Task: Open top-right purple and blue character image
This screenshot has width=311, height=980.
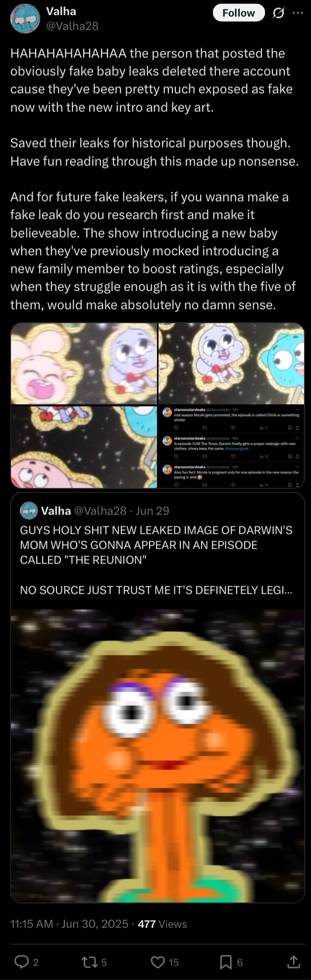Action: (231, 363)
